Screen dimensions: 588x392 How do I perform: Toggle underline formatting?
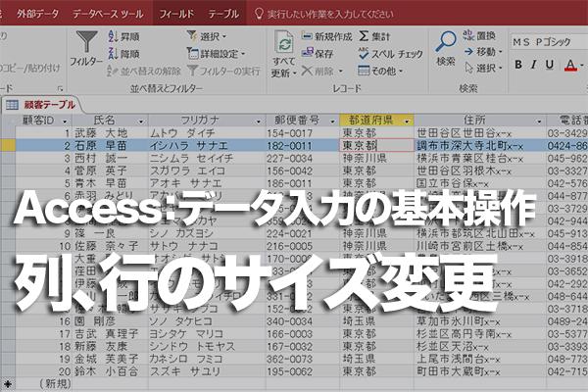(550, 65)
